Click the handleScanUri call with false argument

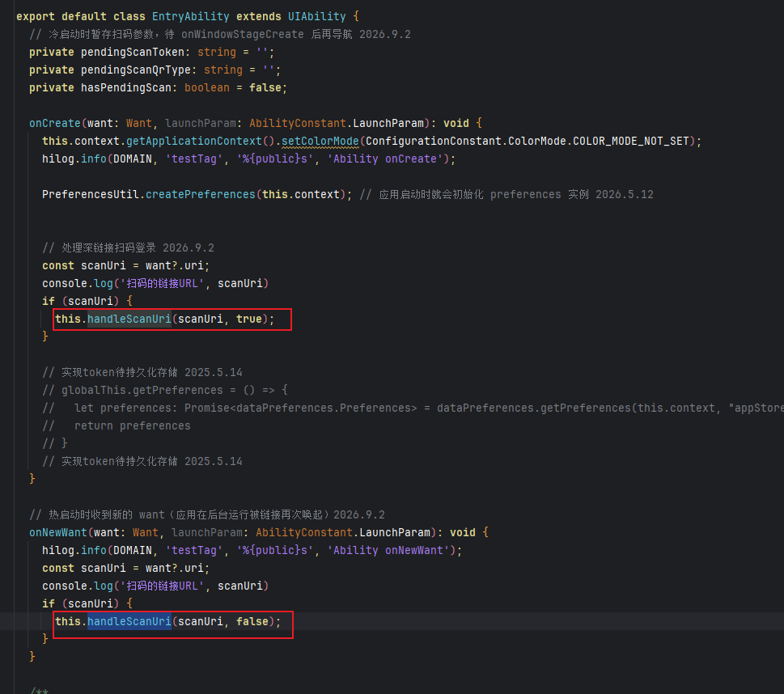[168, 621]
